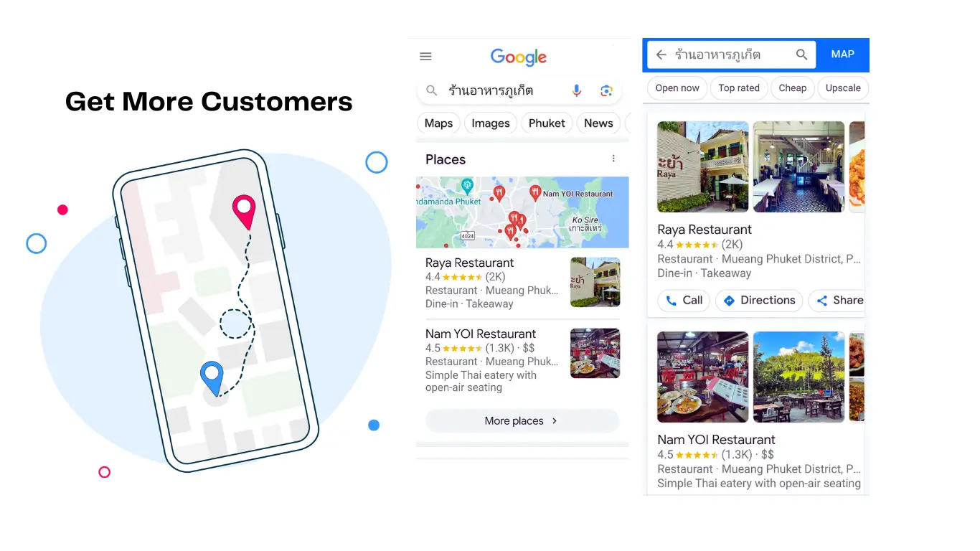The image size is (980, 551).
Task: Tap the back arrow in the search bar
Action: 661,55
